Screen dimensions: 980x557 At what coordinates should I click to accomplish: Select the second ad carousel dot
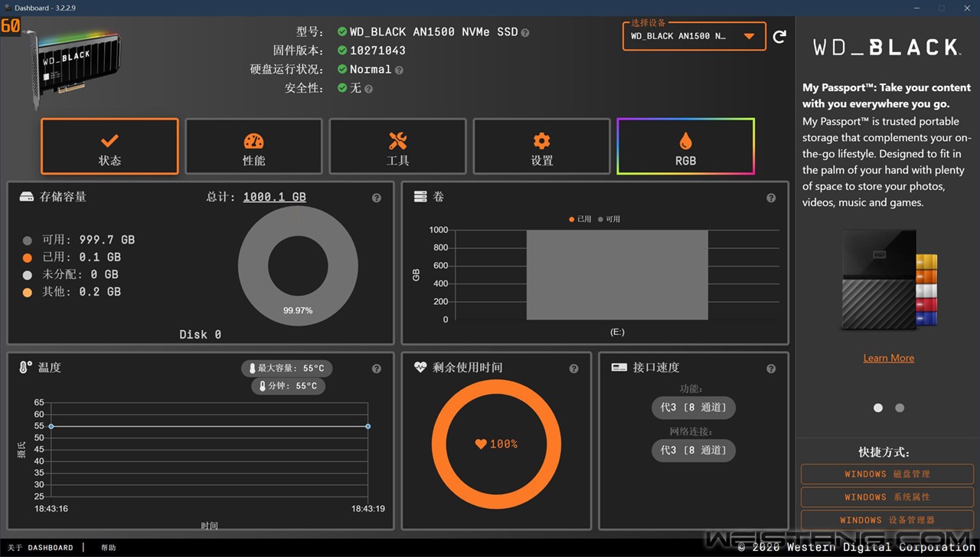click(x=900, y=408)
